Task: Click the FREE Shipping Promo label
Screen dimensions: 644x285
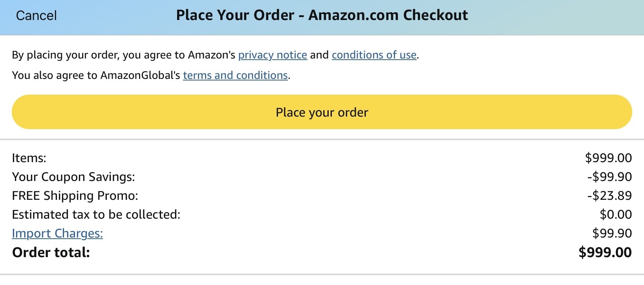Action: 75,195
